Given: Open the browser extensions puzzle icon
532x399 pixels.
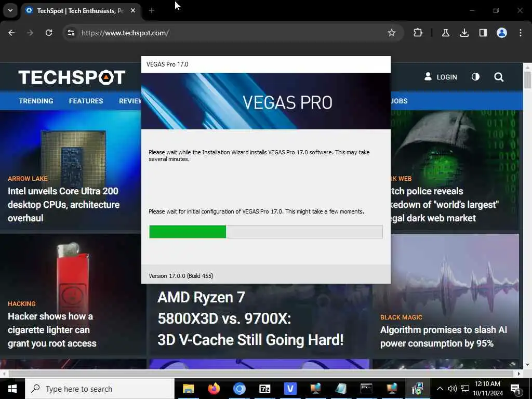Looking at the screenshot, I should tap(418, 33).
